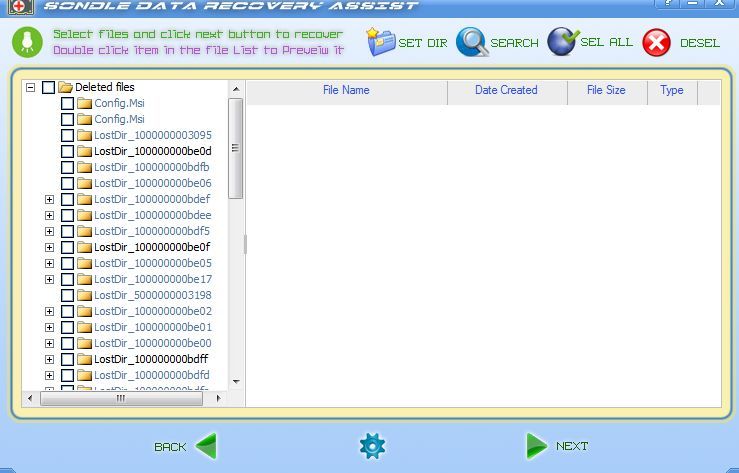The height and width of the screenshot is (473, 739).
Task: Click the green lightbulb hint icon
Action: tap(27, 42)
